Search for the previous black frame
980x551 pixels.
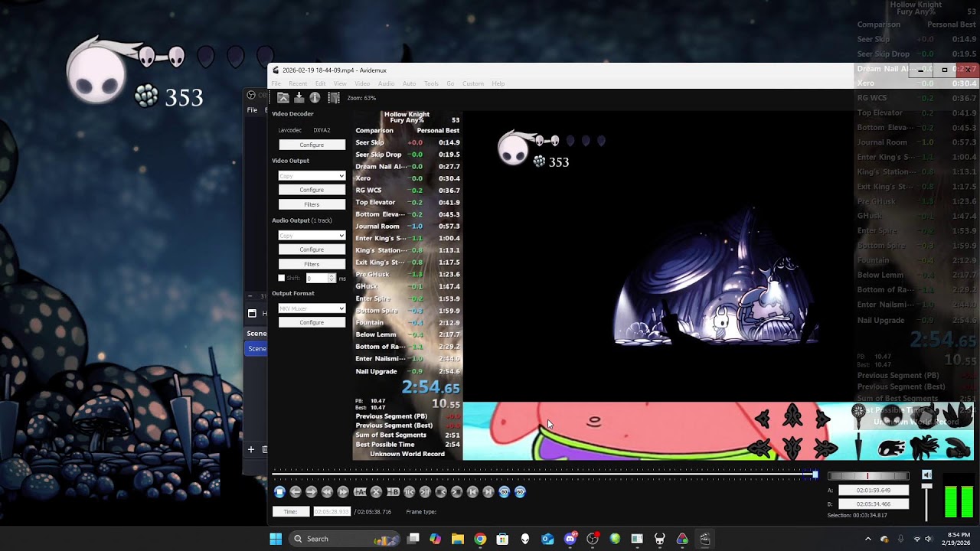click(x=441, y=492)
